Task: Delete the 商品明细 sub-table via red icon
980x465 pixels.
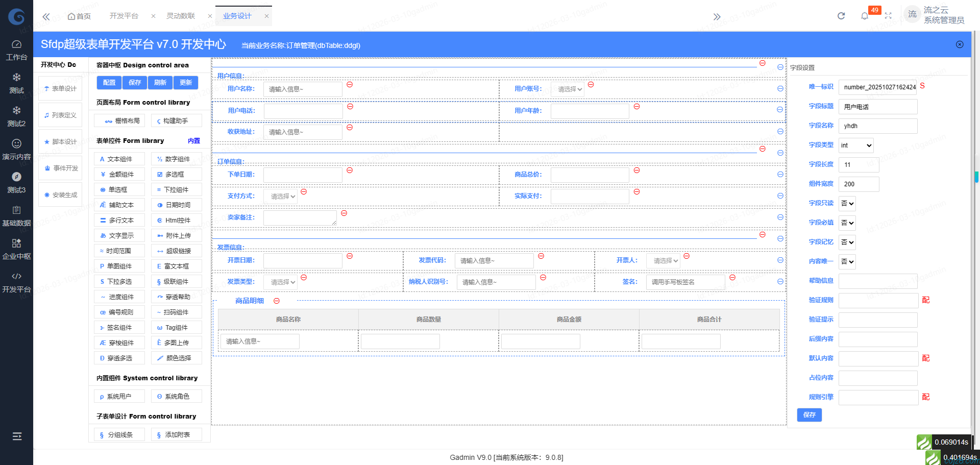Action: (277, 301)
